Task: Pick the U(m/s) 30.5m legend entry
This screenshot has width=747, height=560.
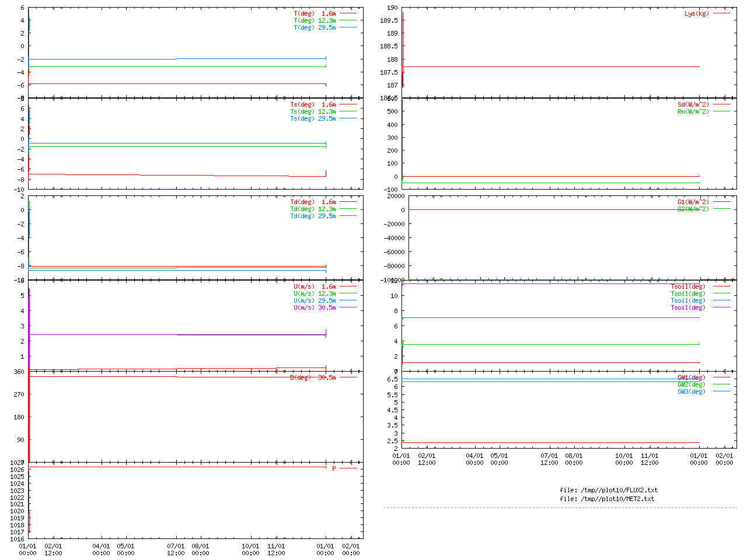Action: click(x=315, y=307)
